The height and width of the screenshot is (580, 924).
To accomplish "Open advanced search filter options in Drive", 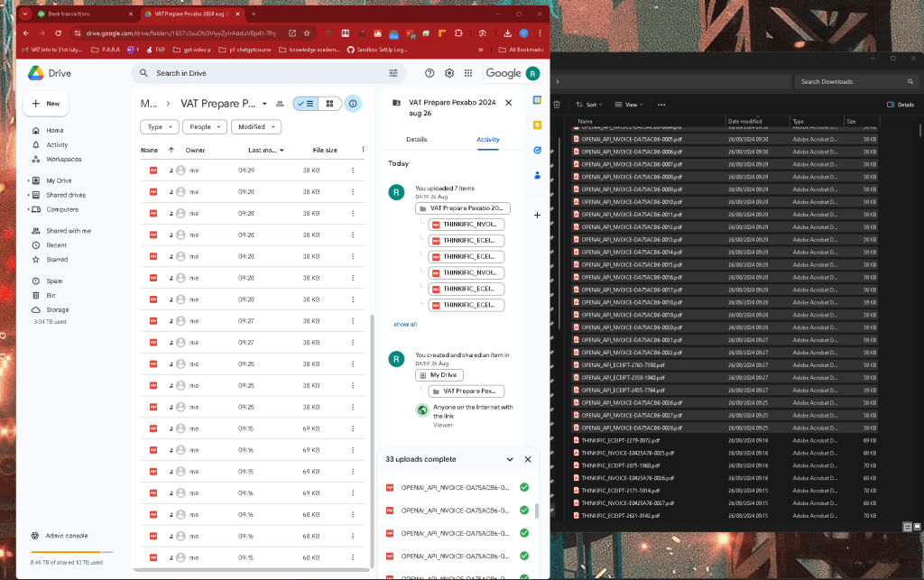I will click(393, 73).
